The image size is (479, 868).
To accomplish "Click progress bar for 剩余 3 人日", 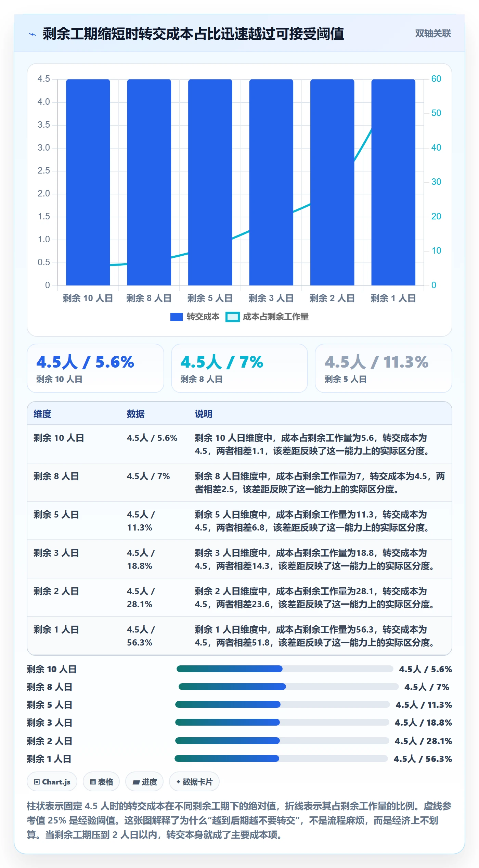I will 282,722.
